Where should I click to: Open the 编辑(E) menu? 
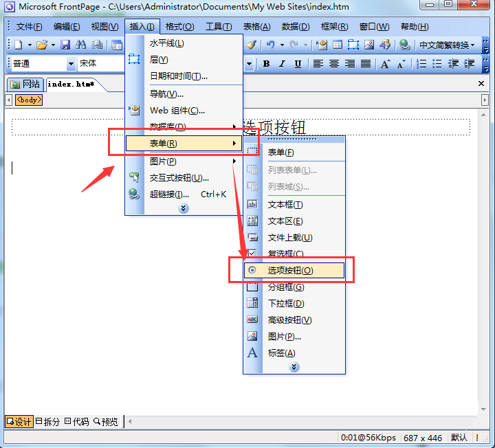(67, 27)
